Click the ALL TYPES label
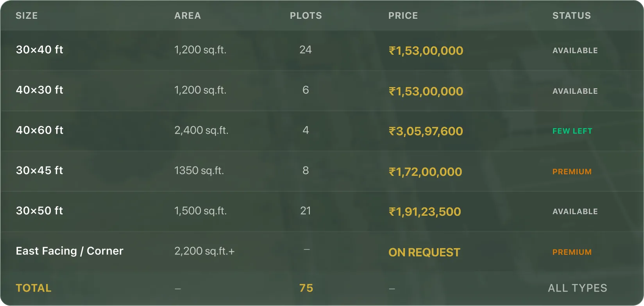Screen dimensions: 644x306 578,288
